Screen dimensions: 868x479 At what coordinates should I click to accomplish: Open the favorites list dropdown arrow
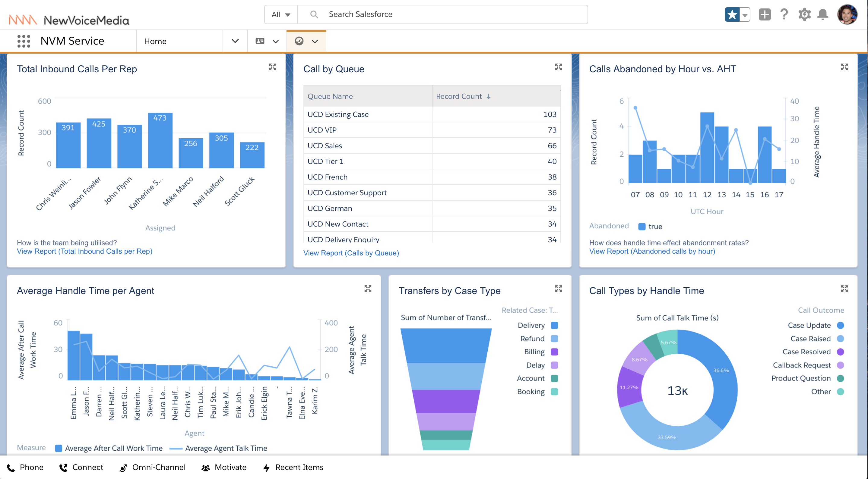click(745, 14)
